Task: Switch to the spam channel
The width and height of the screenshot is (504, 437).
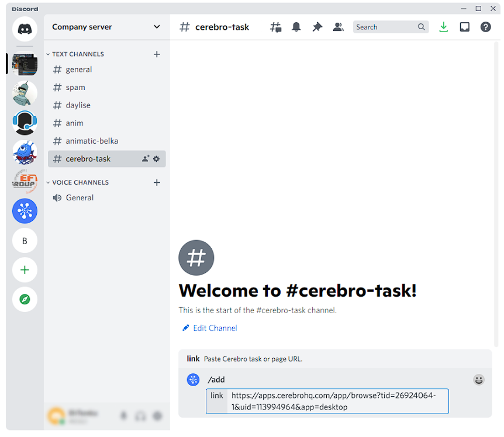Action: click(107, 87)
